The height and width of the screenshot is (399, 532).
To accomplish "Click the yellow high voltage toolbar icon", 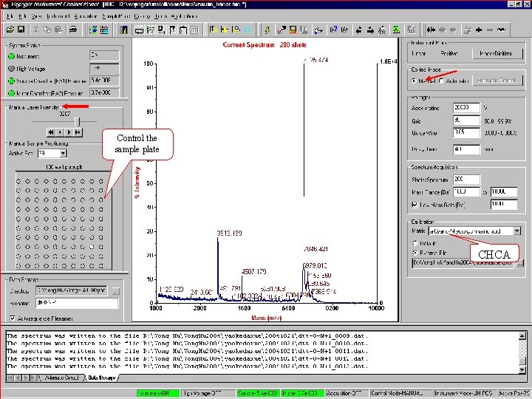I will [x=267, y=30].
